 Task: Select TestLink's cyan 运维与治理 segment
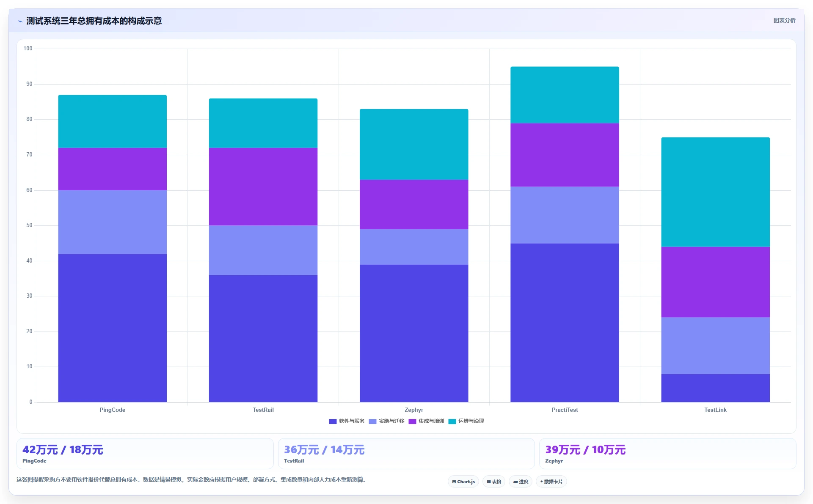(716, 192)
